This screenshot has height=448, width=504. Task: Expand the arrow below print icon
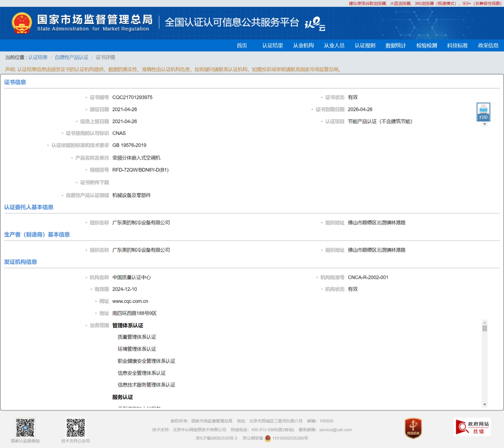point(484,124)
